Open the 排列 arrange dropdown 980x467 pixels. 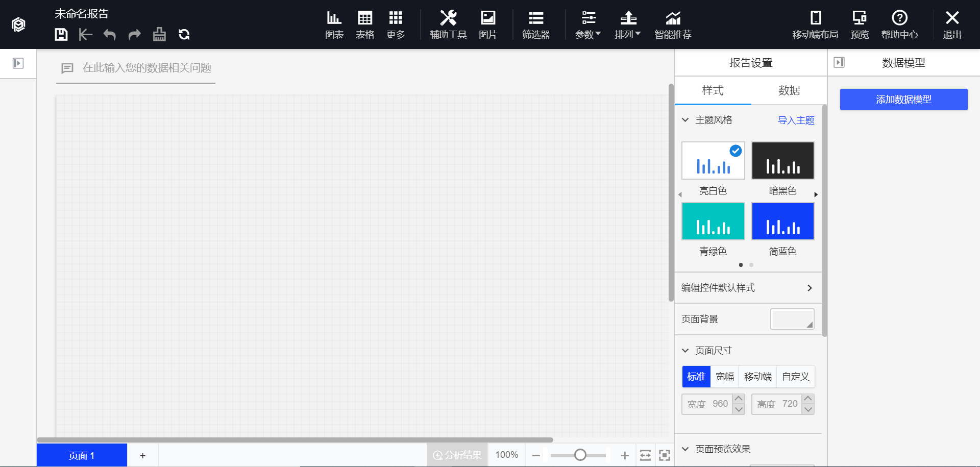627,24
